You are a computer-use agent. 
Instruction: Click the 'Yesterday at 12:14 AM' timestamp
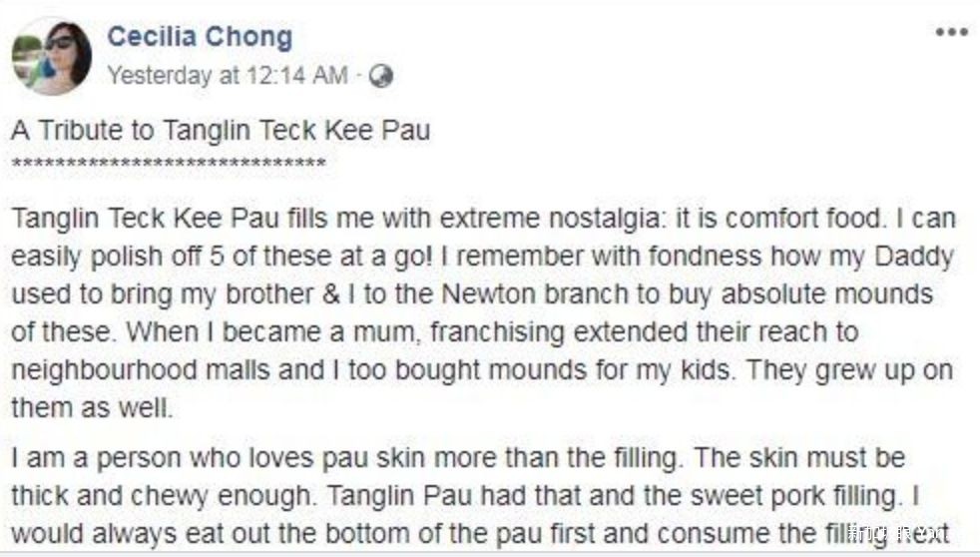(x=227, y=76)
